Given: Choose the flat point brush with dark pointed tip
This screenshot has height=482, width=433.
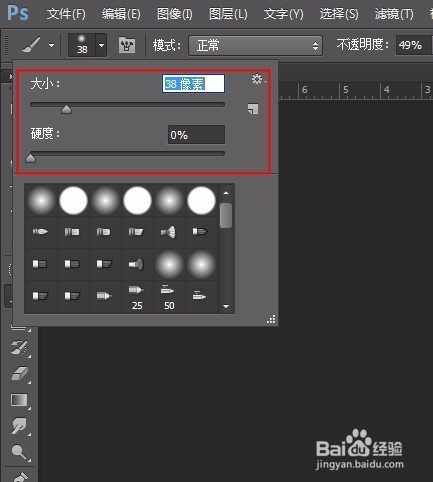Looking at the screenshot, I should [200, 231].
